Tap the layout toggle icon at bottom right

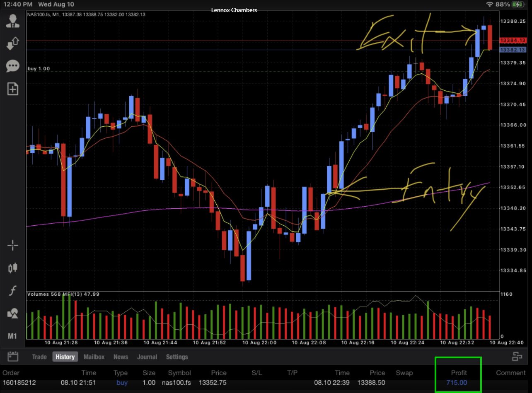click(517, 357)
